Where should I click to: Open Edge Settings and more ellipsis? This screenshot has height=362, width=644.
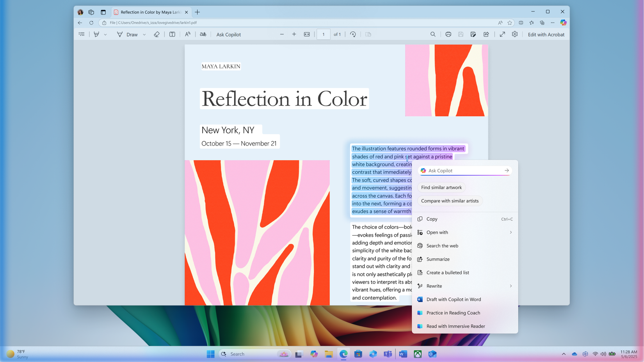pos(553,23)
